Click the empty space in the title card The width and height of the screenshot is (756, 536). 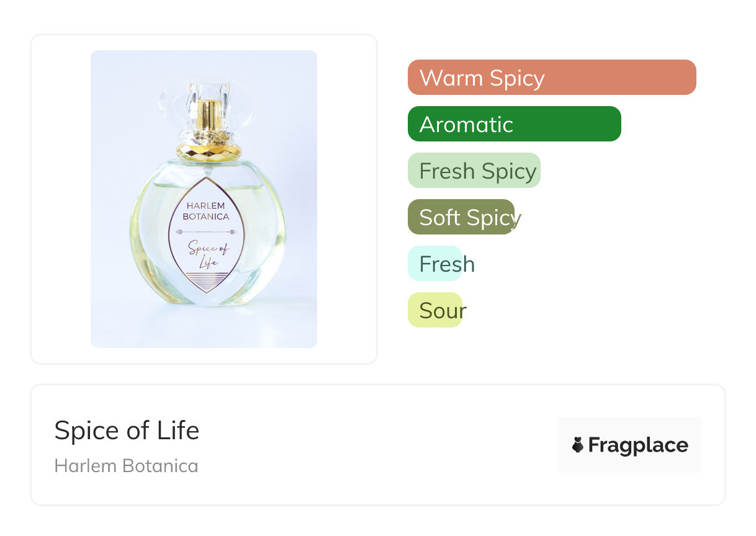coord(372,445)
